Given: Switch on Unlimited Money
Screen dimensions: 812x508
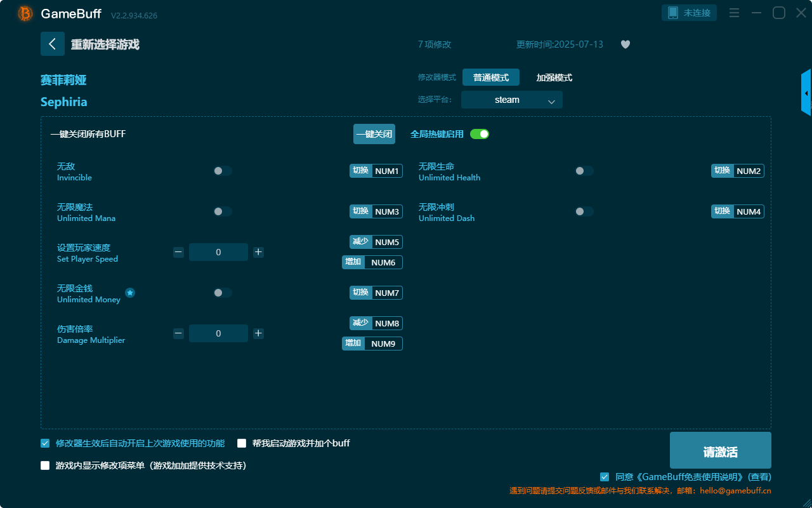Looking at the screenshot, I should (223, 293).
